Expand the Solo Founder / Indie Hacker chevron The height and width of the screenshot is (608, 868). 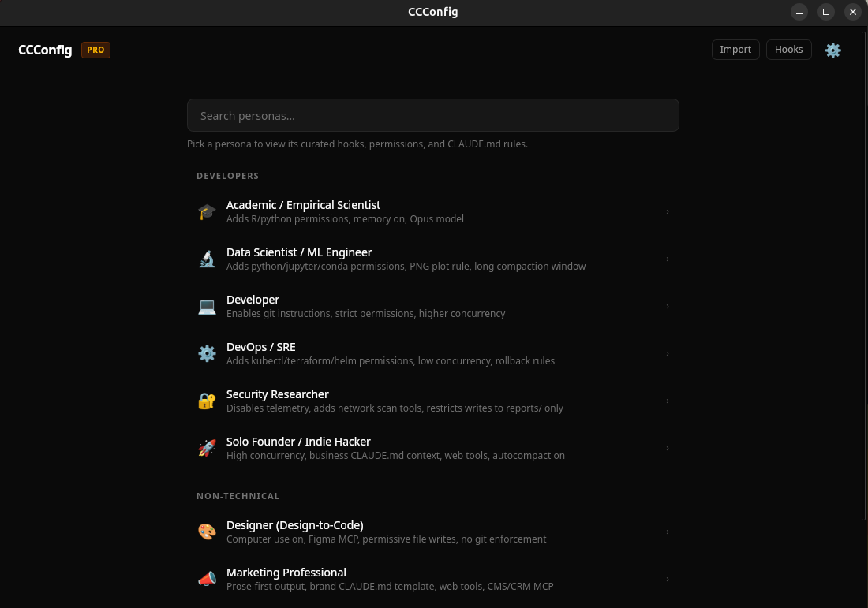click(668, 448)
